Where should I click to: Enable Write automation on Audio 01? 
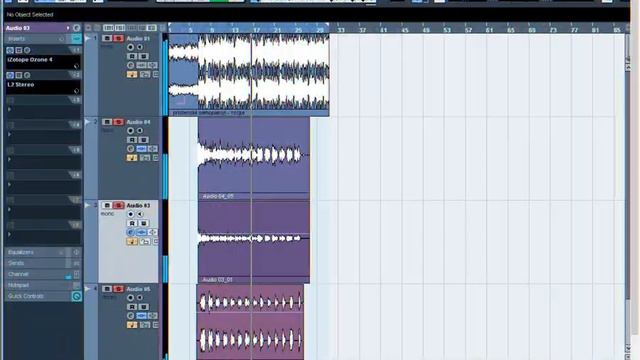tap(143, 56)
